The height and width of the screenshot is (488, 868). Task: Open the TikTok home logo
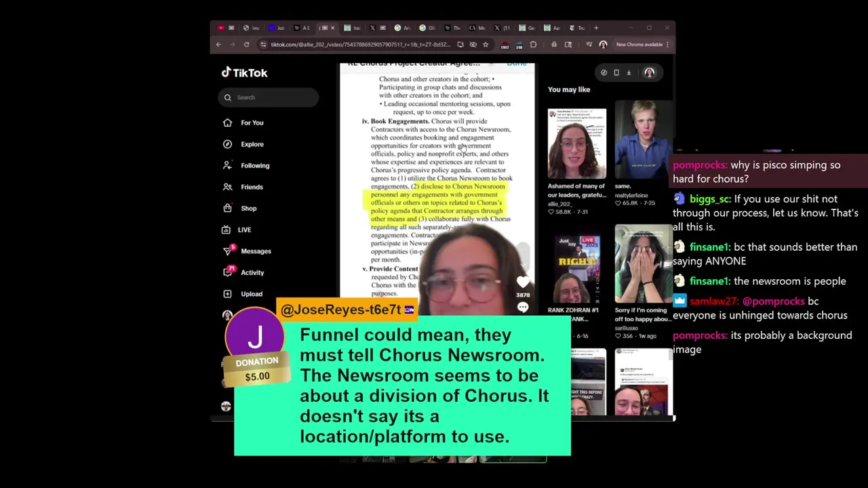[245, 73]
